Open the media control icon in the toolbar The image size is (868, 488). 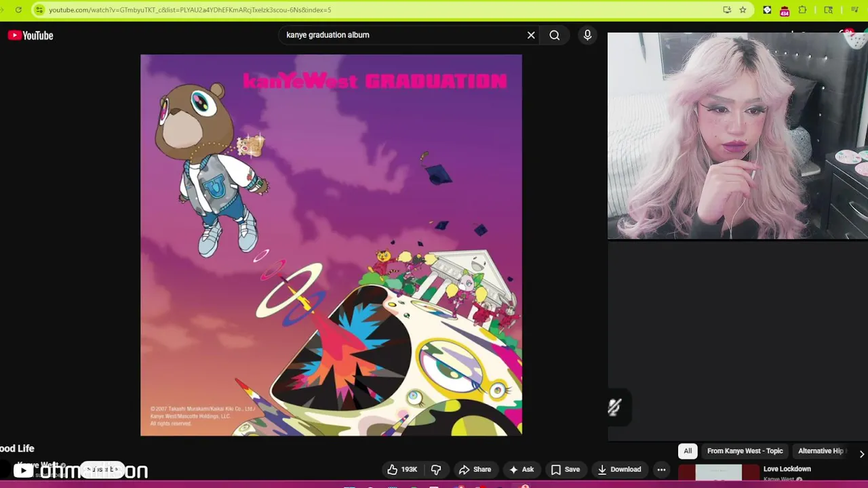(x=854, y=10)
